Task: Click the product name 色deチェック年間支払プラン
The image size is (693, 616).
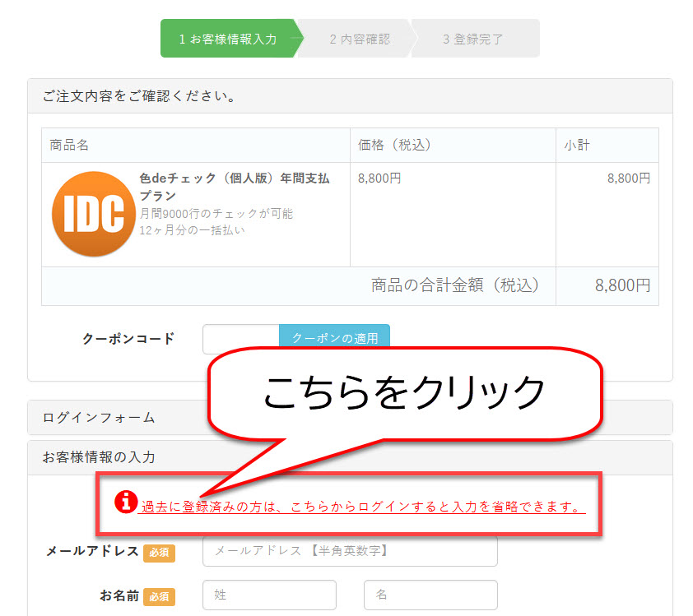Action: pyautogui.click(x=235, y=187)
